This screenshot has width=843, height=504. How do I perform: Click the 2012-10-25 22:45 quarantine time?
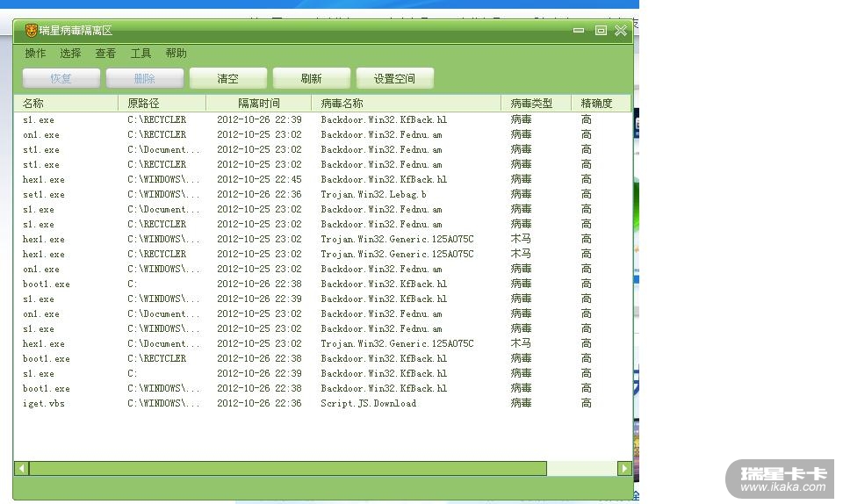259,179
